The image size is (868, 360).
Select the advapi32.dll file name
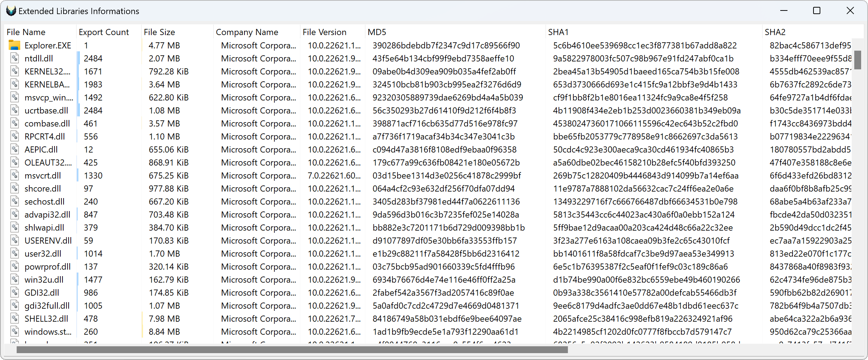pyautogui.click(x=47, y=214)
